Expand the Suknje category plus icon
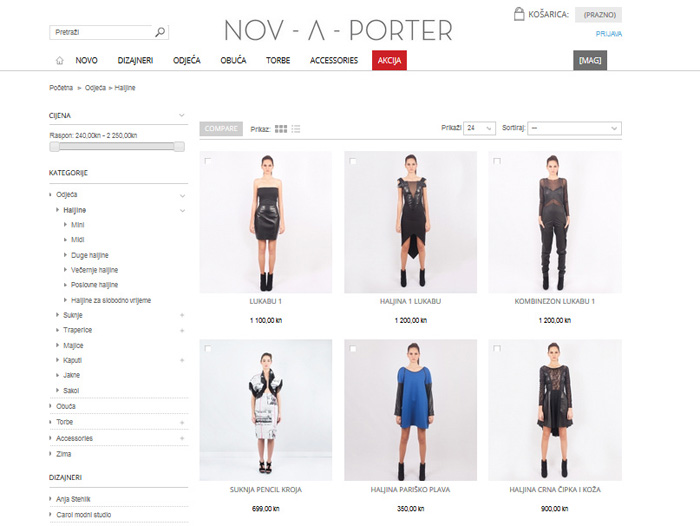700x526 pixels. tap(182, 315)
